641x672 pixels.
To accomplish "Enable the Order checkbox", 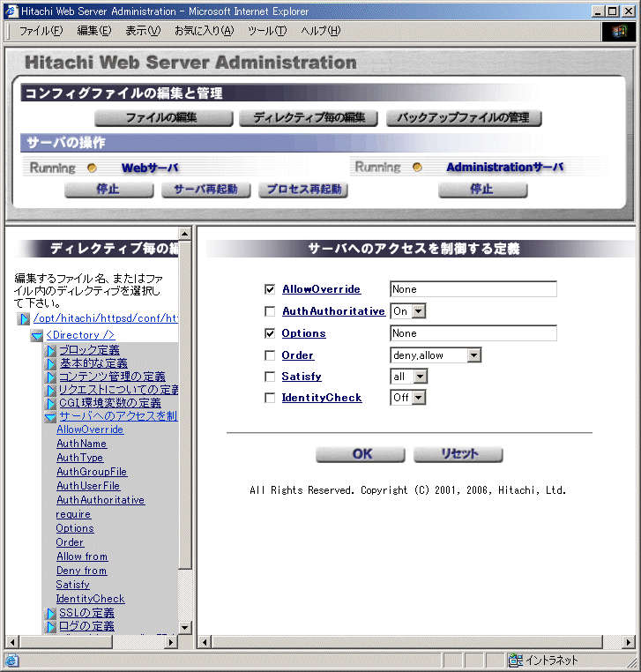I will coord(270,355).
